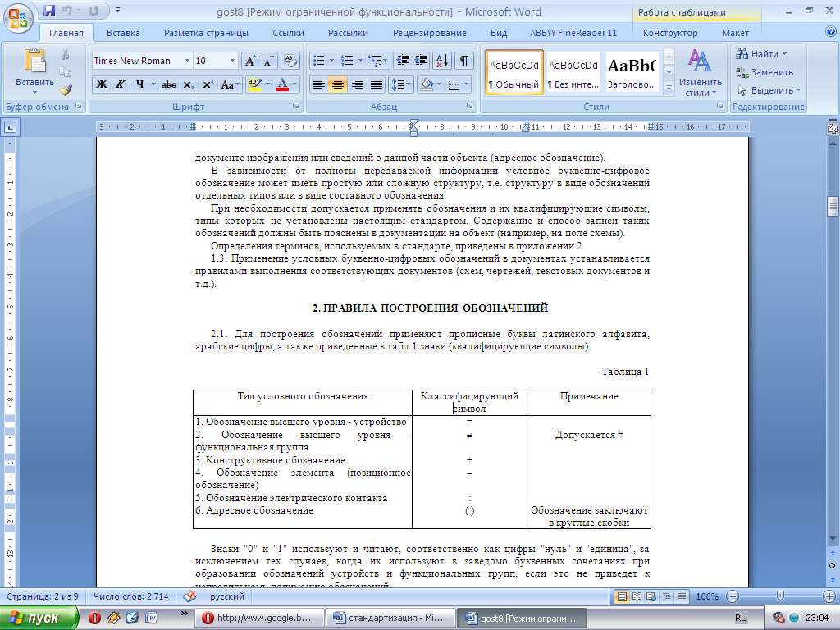Switch to the Конструктор tab
The width and height of the screenshot is (840, 630).
670,33
